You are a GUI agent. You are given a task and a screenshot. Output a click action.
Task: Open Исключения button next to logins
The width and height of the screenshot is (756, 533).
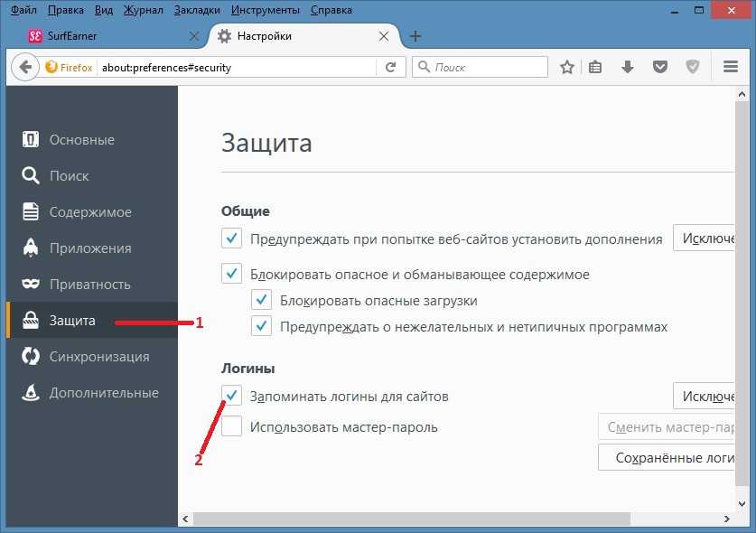click(x=704, y=396)
